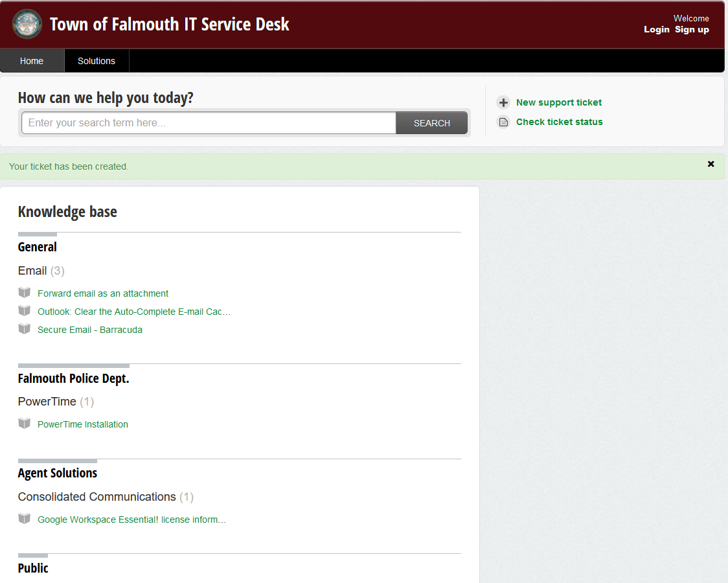Open the Consolidated Communications folder heading

pos(97,497)
